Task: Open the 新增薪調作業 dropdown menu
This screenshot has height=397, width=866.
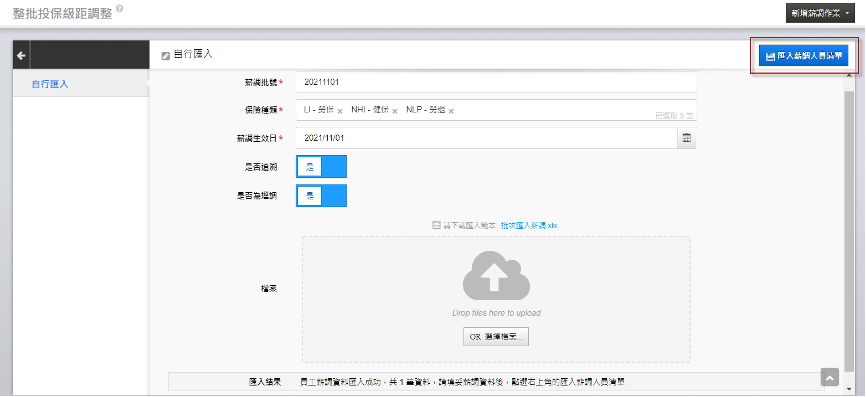Action: pos(820,13)
